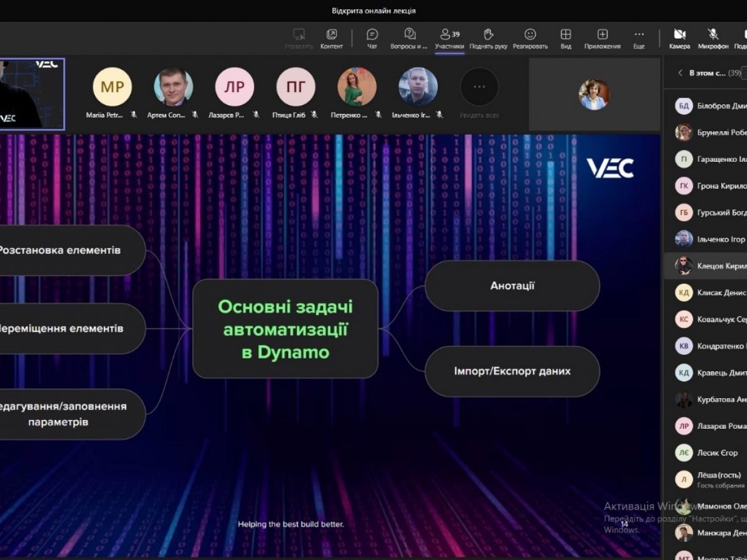This screenshot has width=747, height=560.
Task: Click central 'Основні задачі автоматизації' box
Action: [286, 329]
